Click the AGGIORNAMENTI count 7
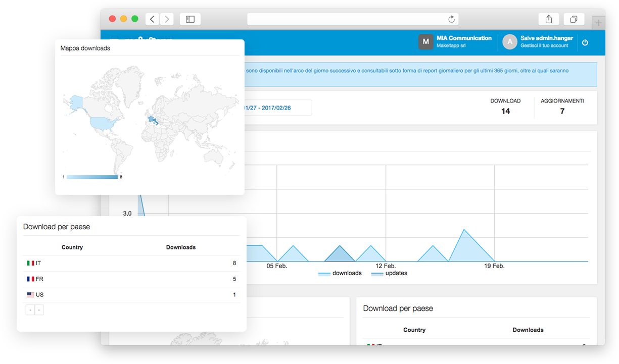 562,111
